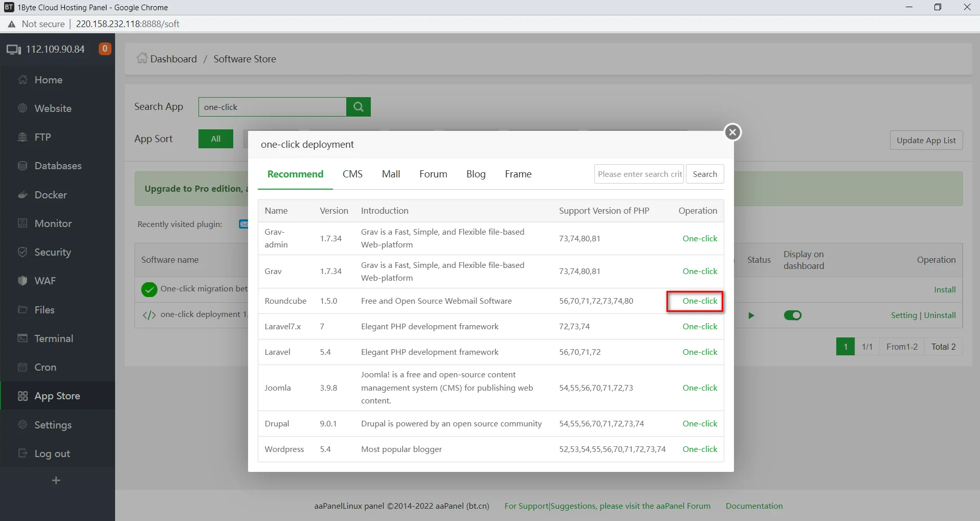Viewport: 980px width, 521px height.
Task: Maximize the Chrome window
Action: pos(938,7)
